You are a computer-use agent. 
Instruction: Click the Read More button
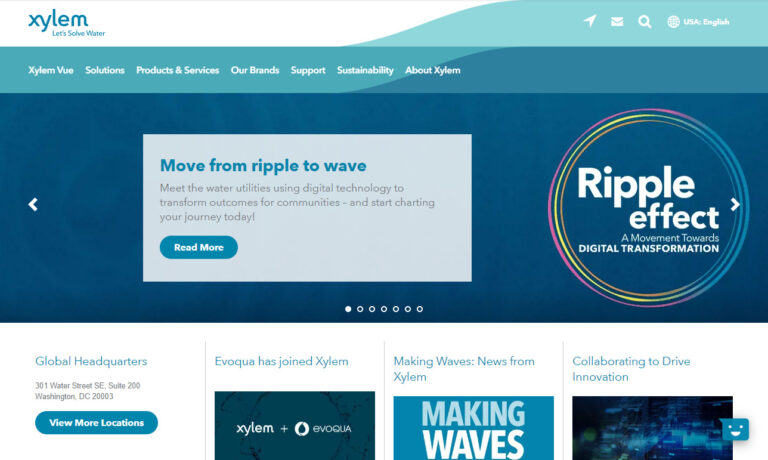click(198, 247)
